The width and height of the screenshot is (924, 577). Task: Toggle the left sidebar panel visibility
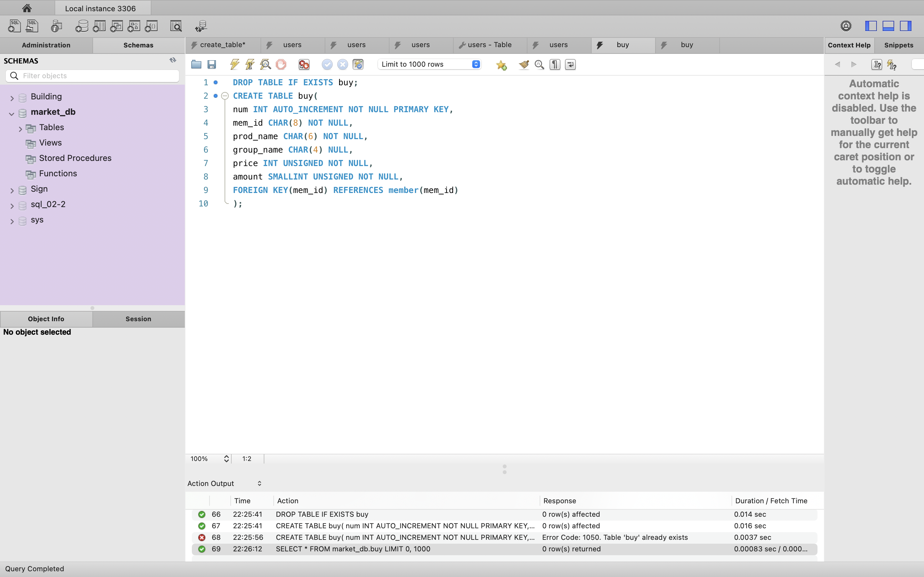pyautogui.click(x=870, y=26)
